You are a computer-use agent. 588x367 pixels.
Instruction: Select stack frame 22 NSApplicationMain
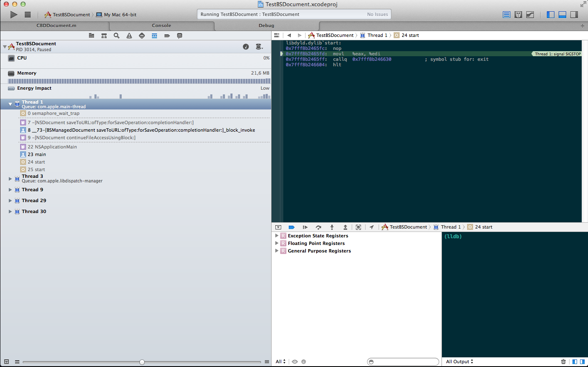pos(136,147)
